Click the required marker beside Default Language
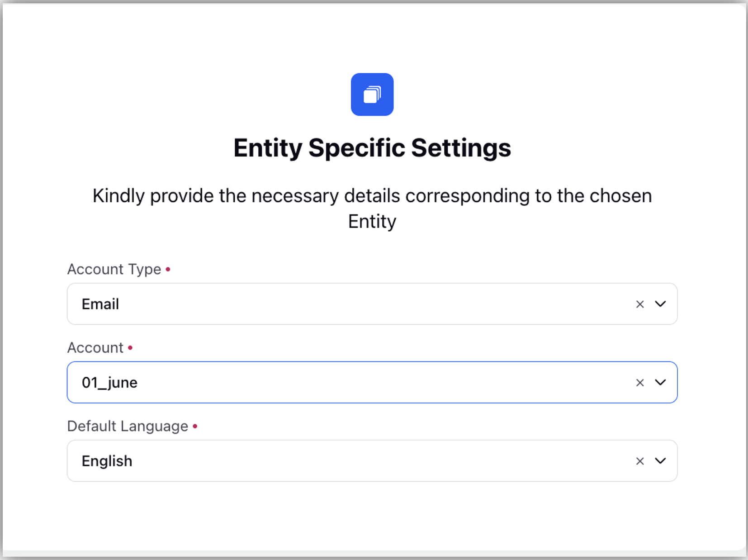 195,426
